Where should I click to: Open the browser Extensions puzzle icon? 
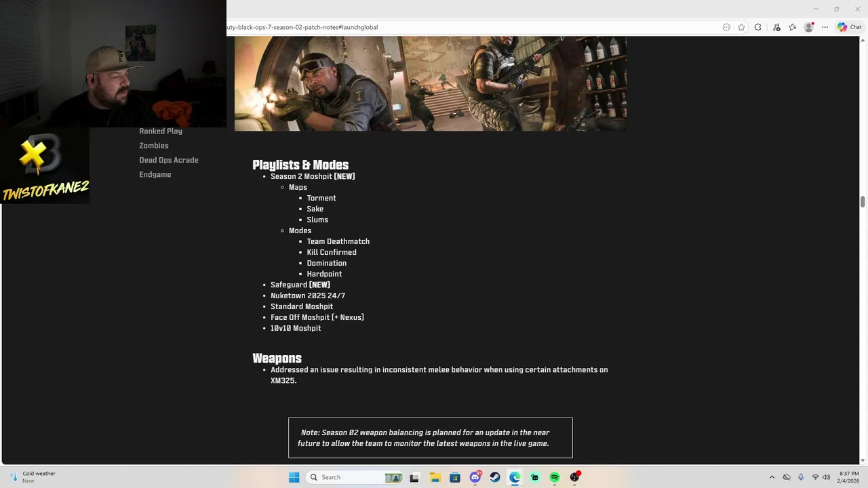(758, 27)
